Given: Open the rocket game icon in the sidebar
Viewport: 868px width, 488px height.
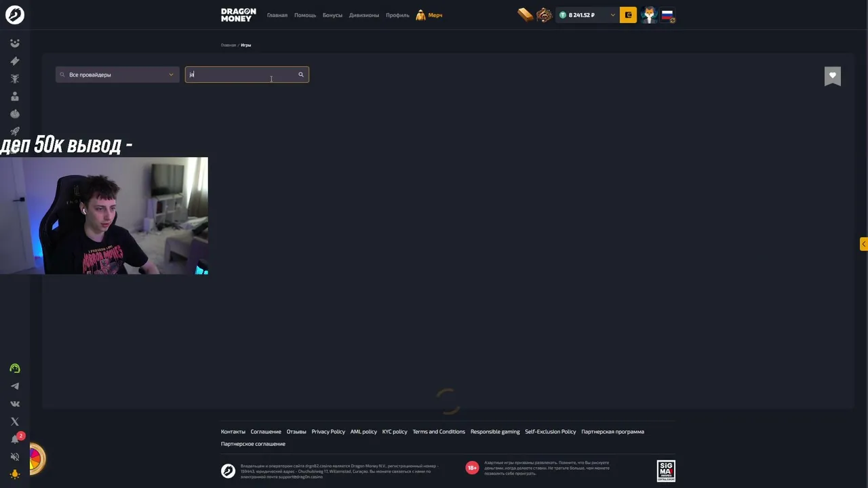Looking at the screenshot, I should 15,131.
